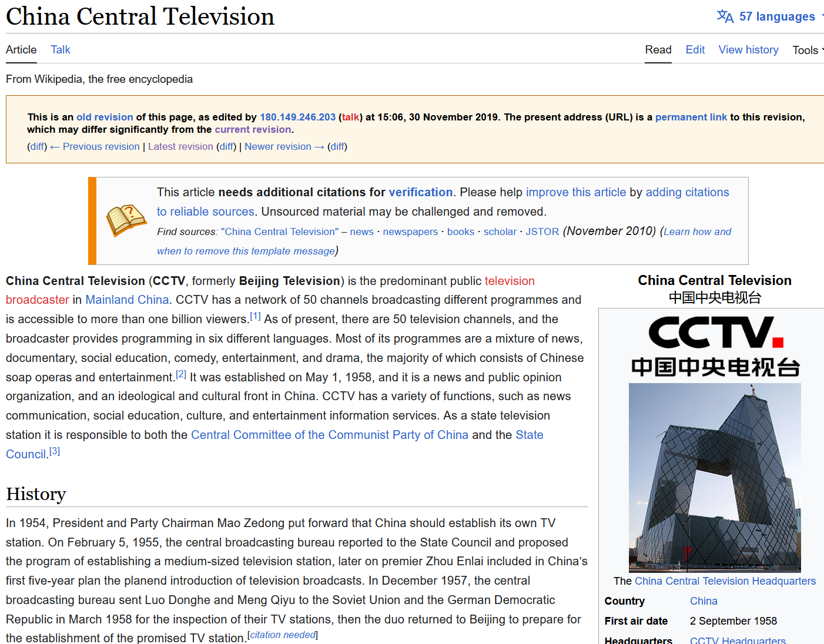Click footnote reference number 1

point(255,316)
